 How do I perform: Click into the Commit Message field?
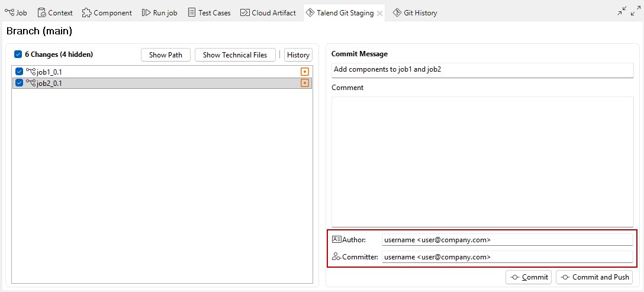[x=482, y=69]
